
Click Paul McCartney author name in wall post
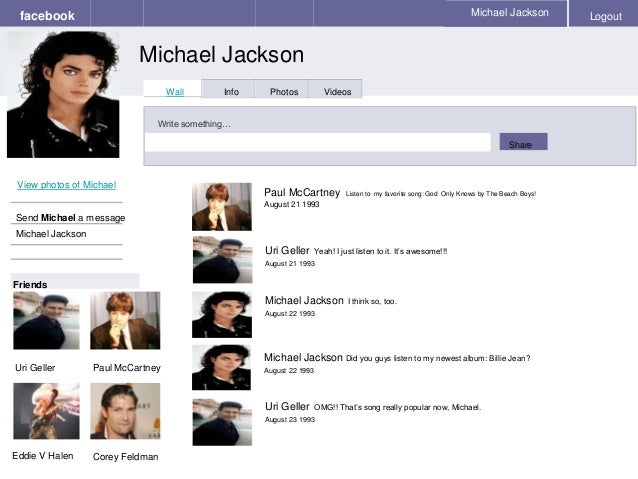point(302,192)
